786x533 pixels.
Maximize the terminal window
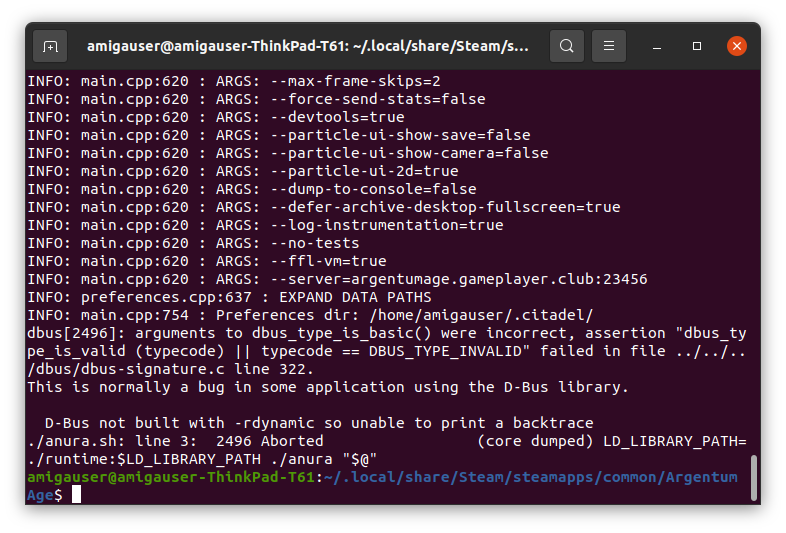(697, 46)
